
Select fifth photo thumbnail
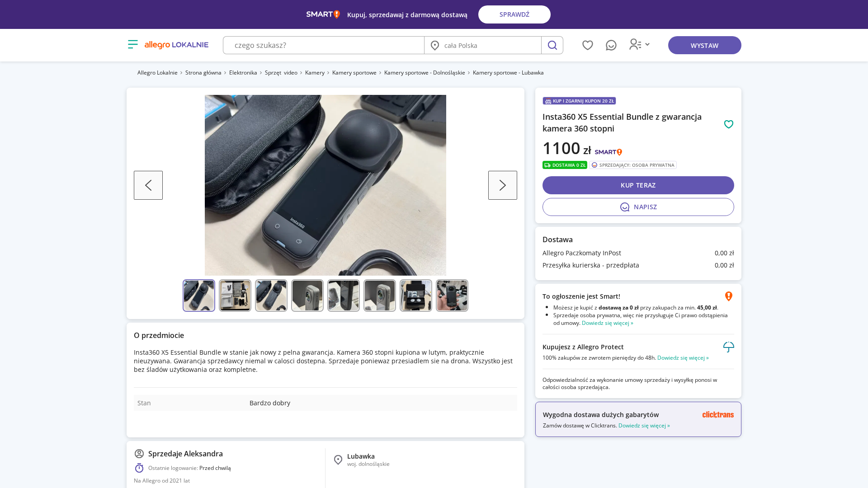[x=344, y=296]
